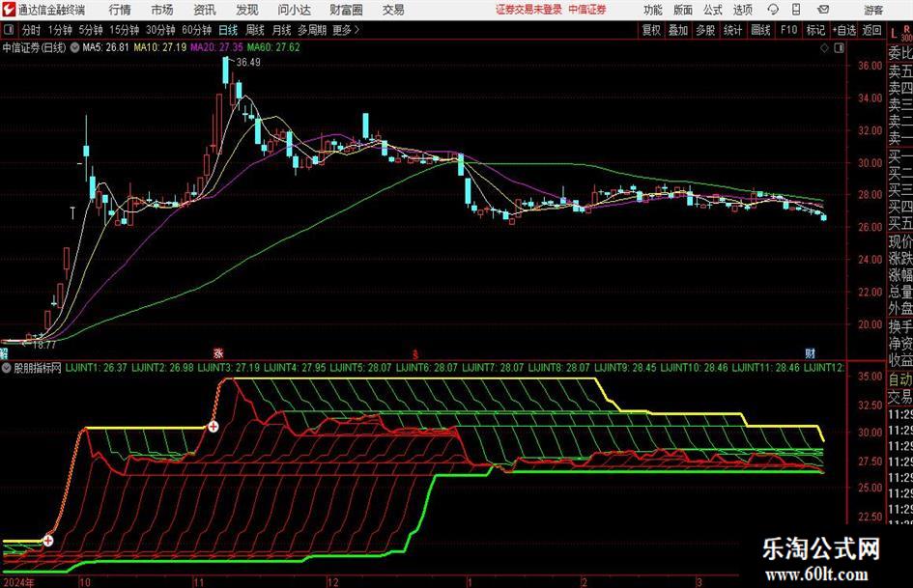Click the 2024年 date axis label

tap(18, 582)
